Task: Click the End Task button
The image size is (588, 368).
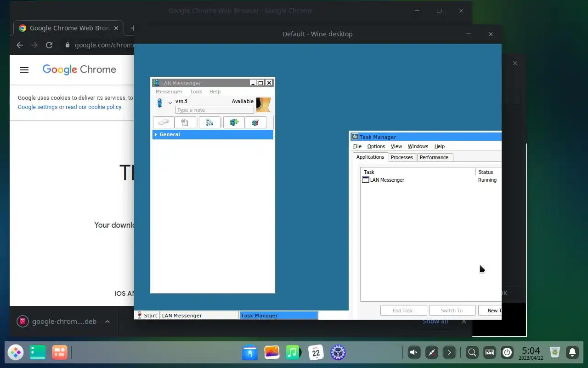Action: click(x=403, y=310)
